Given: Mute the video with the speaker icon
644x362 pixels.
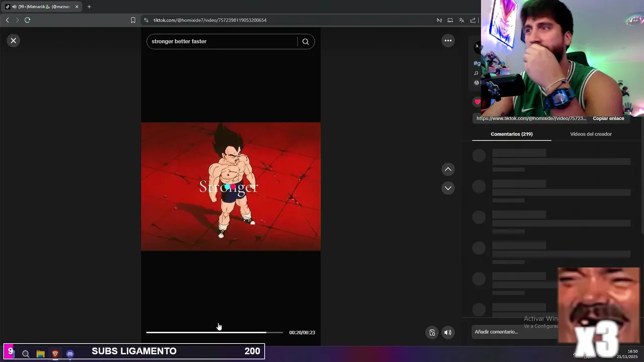Looking at the screenshot, I should pyautogui.click(x=448, y=332).
